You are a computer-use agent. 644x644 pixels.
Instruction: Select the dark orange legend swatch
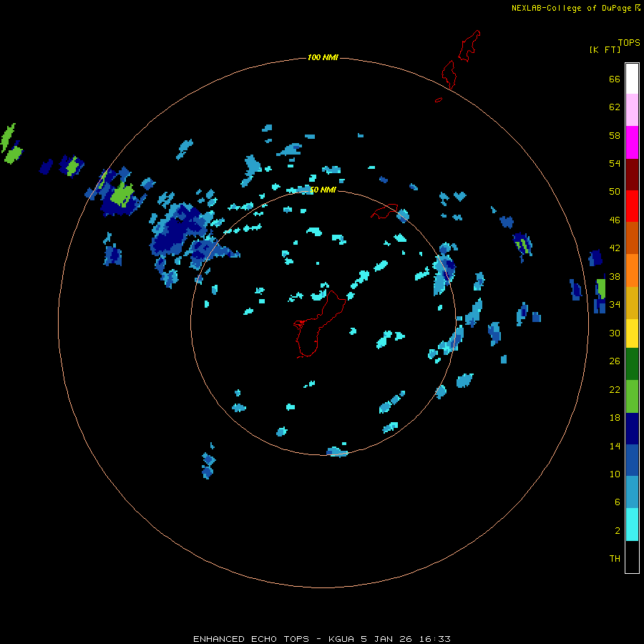click(632, 238)
